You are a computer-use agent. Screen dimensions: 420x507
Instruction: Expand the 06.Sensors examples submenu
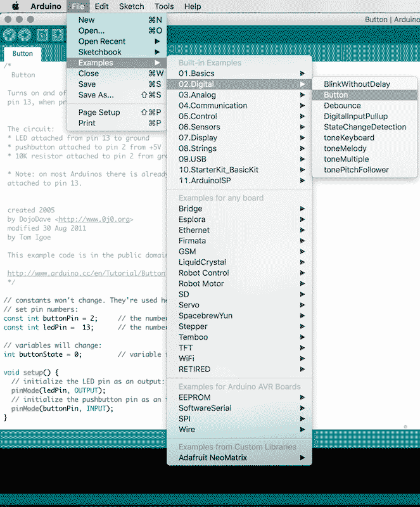click(239, 127)
